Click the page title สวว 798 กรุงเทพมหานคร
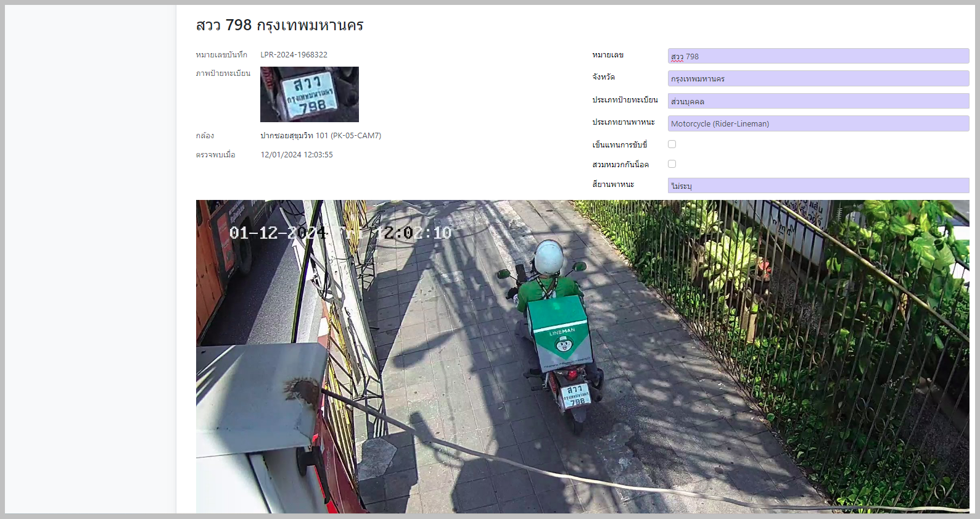 [279, 25]
